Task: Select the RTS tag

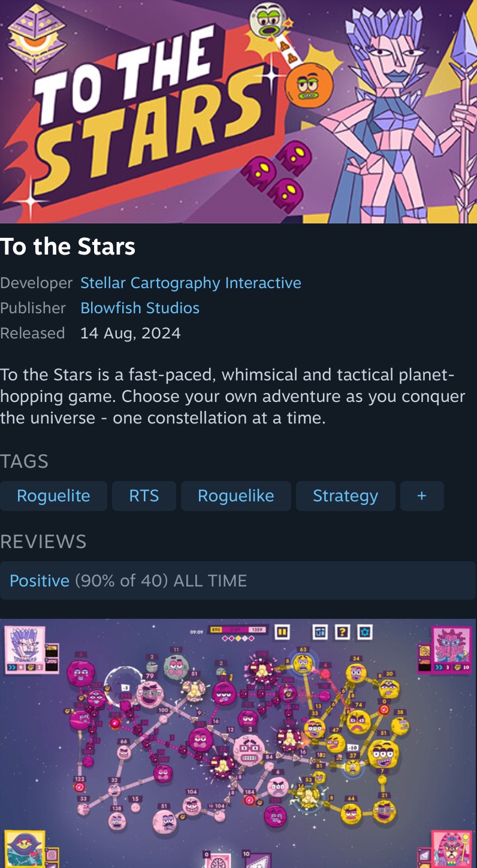Action: [144, 496]
